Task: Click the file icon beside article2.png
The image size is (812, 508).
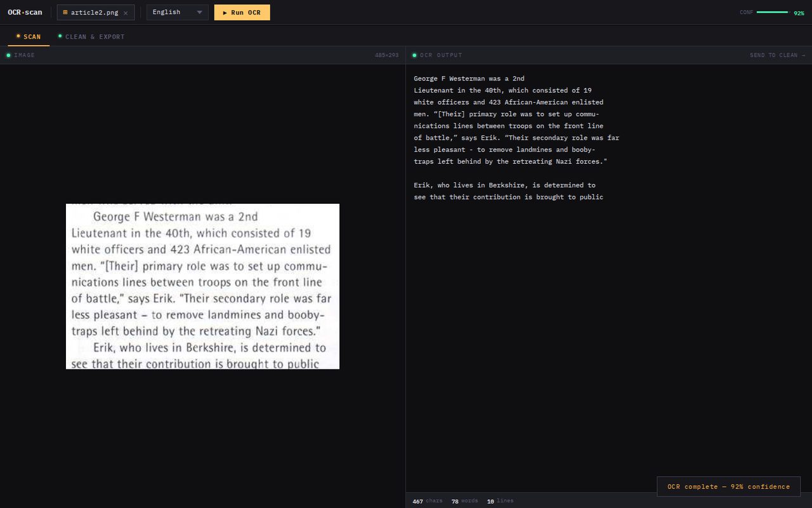Action: click(65, 13)
